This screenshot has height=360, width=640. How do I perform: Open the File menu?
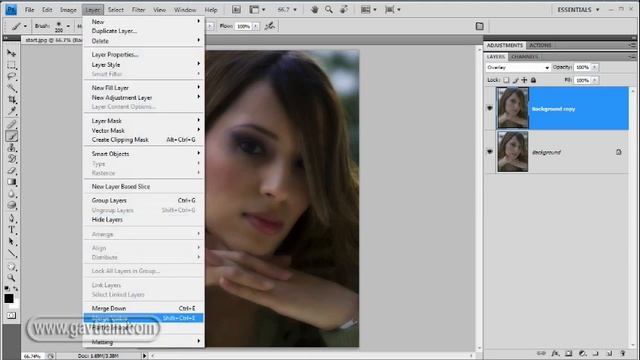pos(29,9)
